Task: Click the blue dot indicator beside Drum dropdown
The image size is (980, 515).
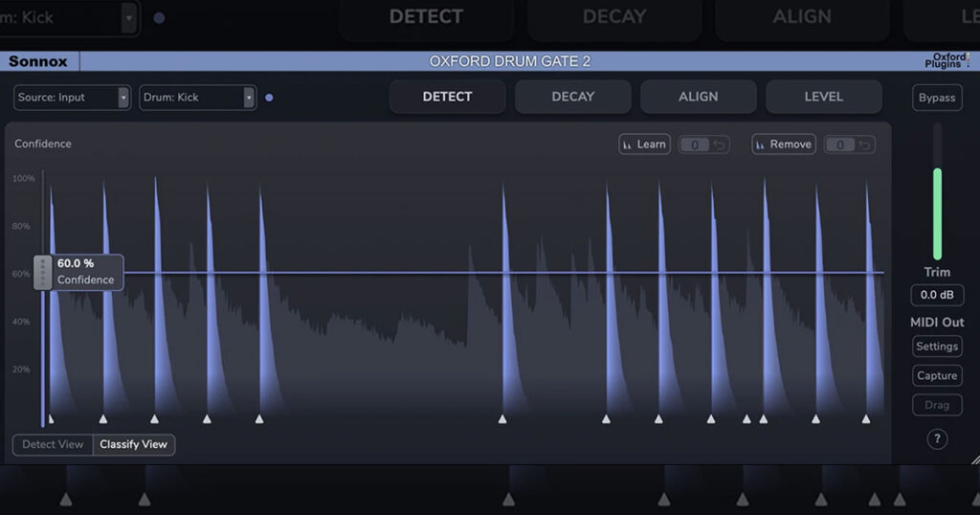Action: (x=269, y=98)
